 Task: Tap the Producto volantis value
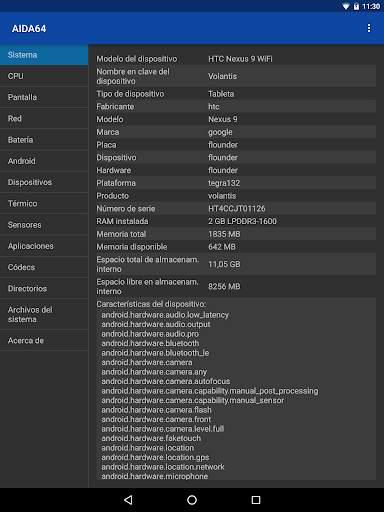(x=222, y=196)
